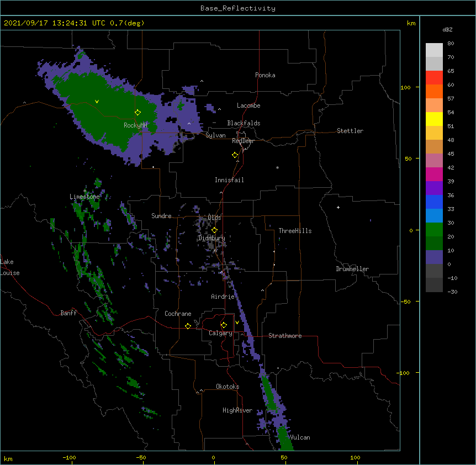Click the green echo band beside Vulcan
The image size is (476, 465).
pos(285,438)
